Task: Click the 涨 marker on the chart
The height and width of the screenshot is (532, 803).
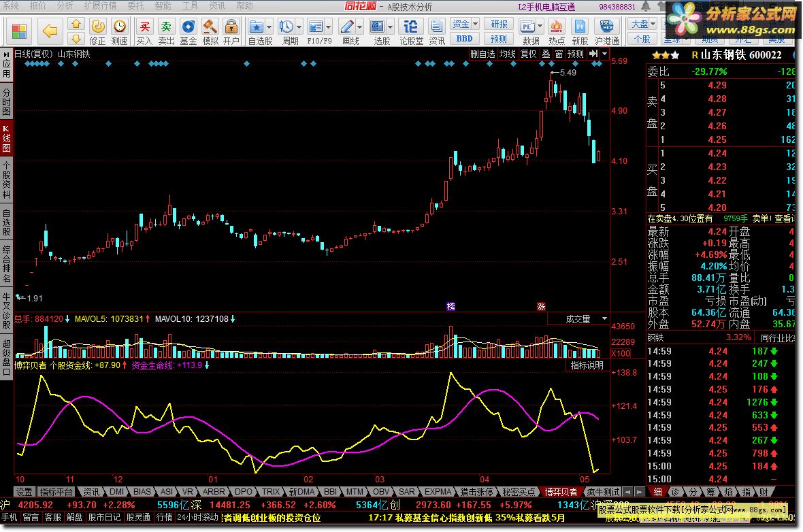Action: 541,306
